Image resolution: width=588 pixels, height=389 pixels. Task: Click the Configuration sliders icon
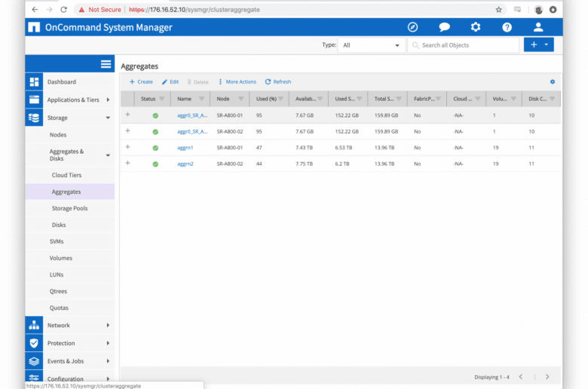click(x=34, y=377)
